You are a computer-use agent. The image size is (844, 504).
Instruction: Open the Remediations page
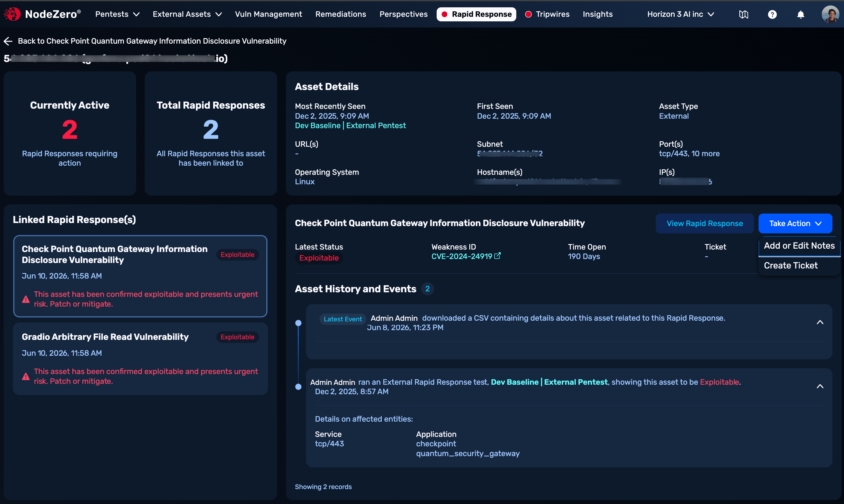click(x=341, y=14)
